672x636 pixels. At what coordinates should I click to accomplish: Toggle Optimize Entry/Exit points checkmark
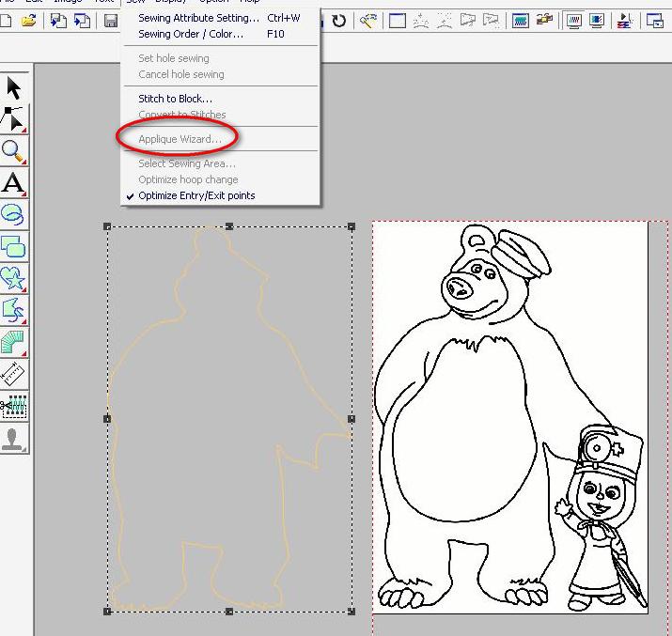point(195,195)
